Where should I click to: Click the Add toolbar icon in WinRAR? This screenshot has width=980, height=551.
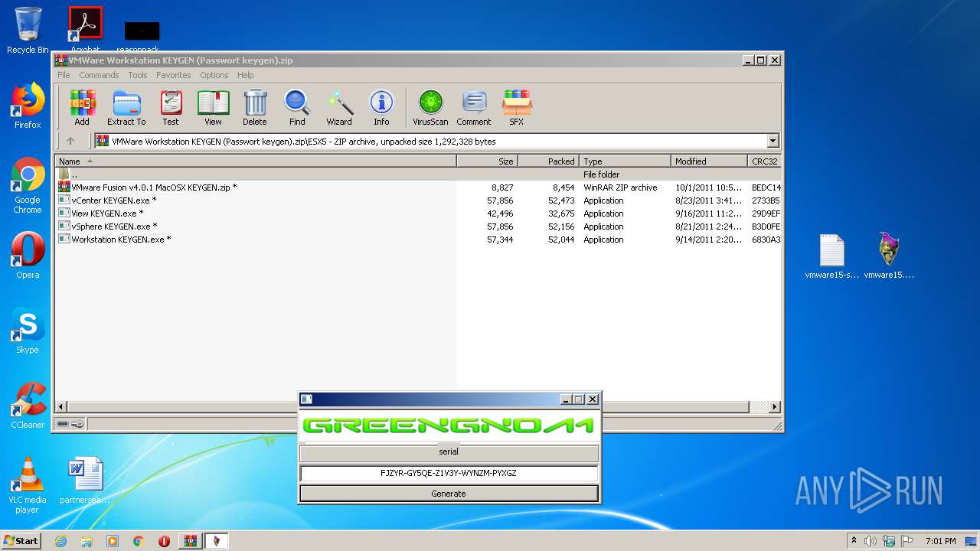click(82, 107)
